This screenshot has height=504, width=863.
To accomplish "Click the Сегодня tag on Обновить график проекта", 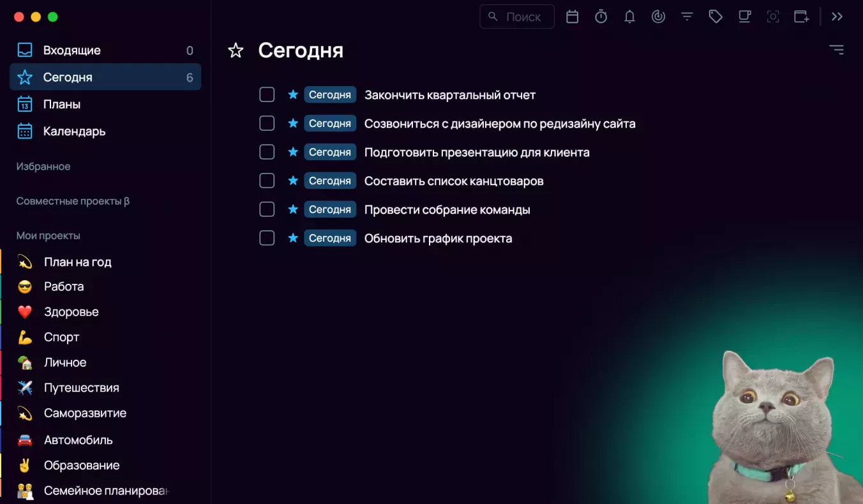I will click(x=330, y=238).
